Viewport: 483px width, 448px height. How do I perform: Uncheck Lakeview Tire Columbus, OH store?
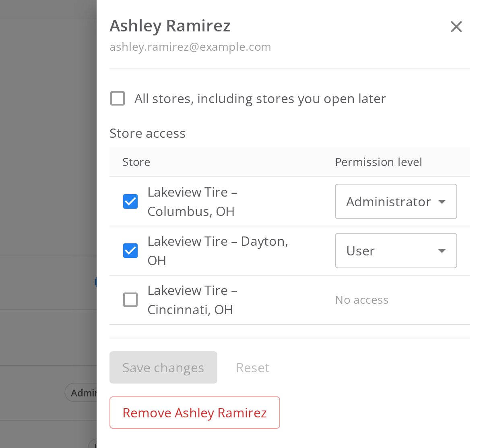click(x=130, y=201)
